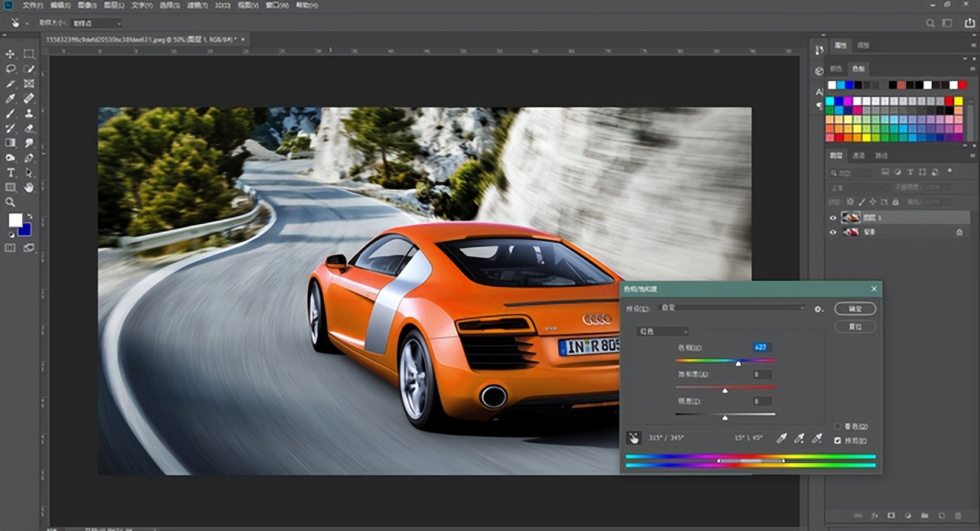Select the Lasso tool

click(11, 69)
